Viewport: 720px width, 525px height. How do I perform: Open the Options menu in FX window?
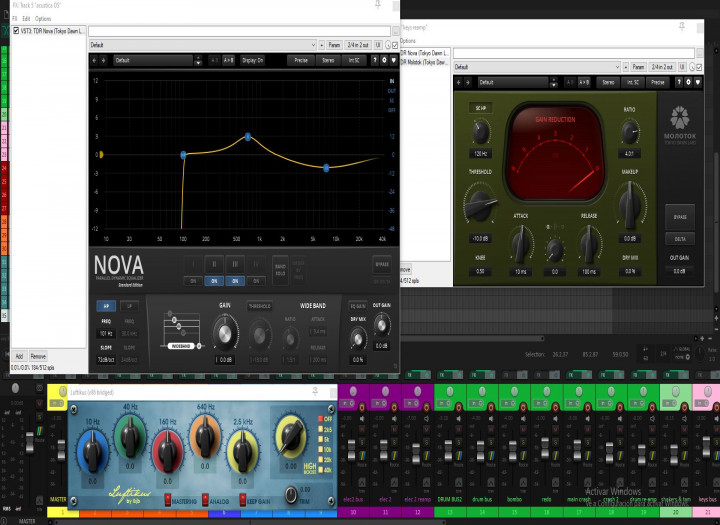coord(43,19)
